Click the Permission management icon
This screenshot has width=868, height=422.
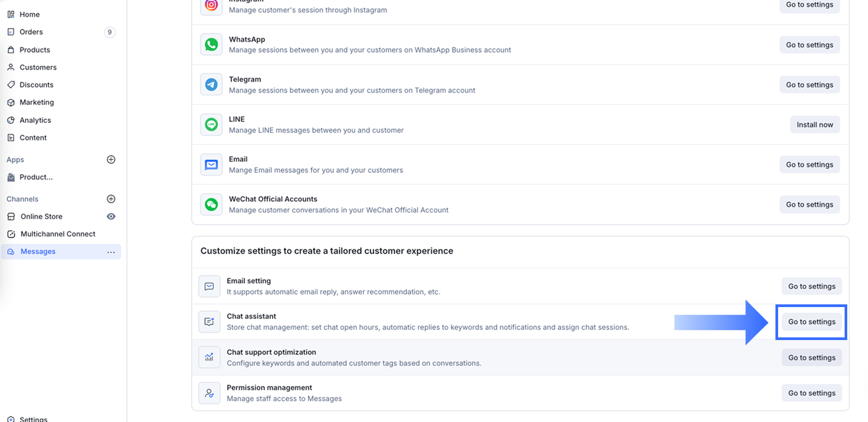point(209,393)
